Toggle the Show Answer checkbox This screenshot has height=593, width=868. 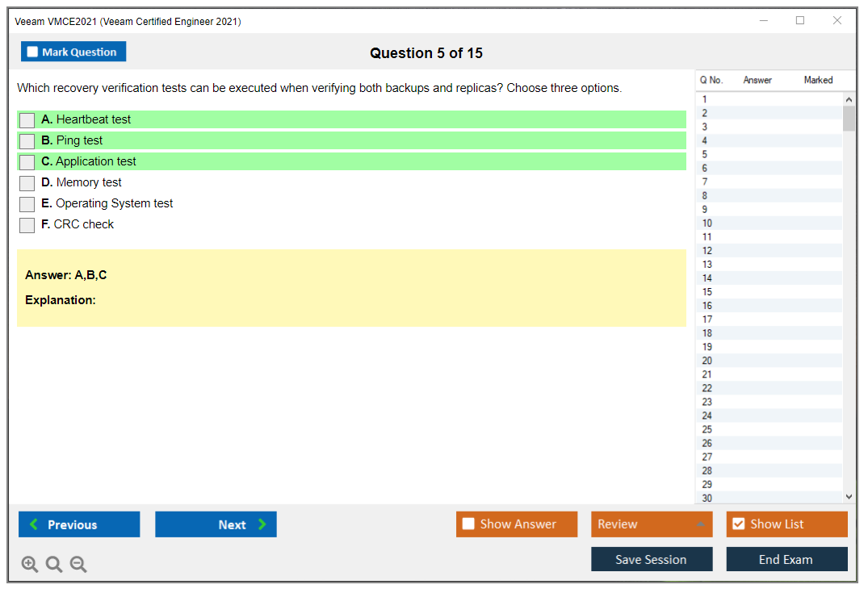(x=469, y=524)
